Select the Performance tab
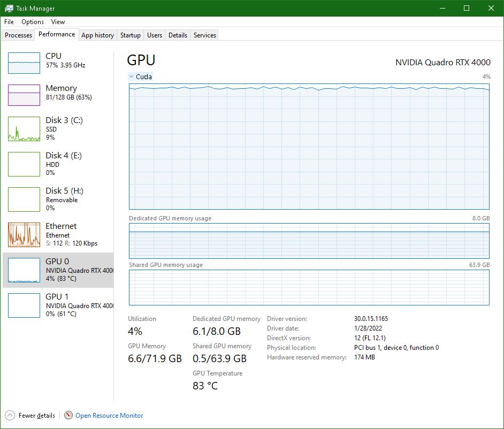Image resolution: width=504 pixels, height=429 pixels. (x=57, y=34)
